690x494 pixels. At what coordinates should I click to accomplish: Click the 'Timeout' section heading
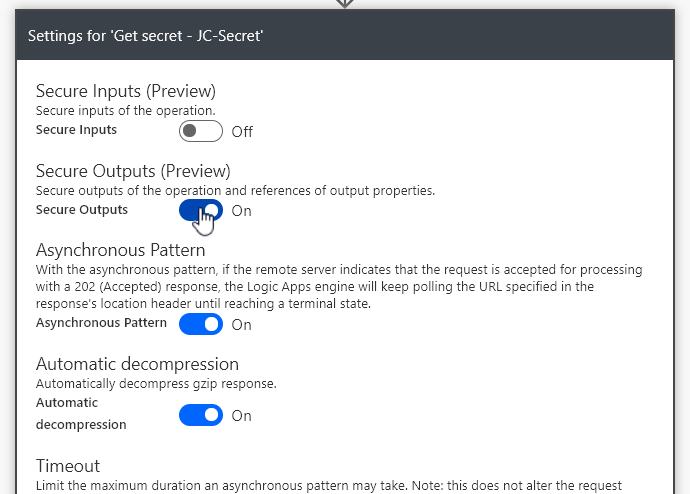(x=68, y=466)
